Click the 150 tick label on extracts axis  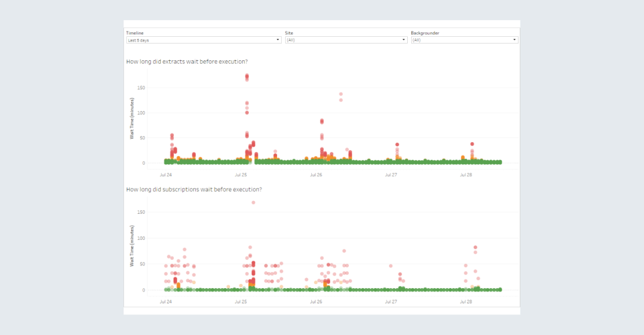click(x=142, y=88)
